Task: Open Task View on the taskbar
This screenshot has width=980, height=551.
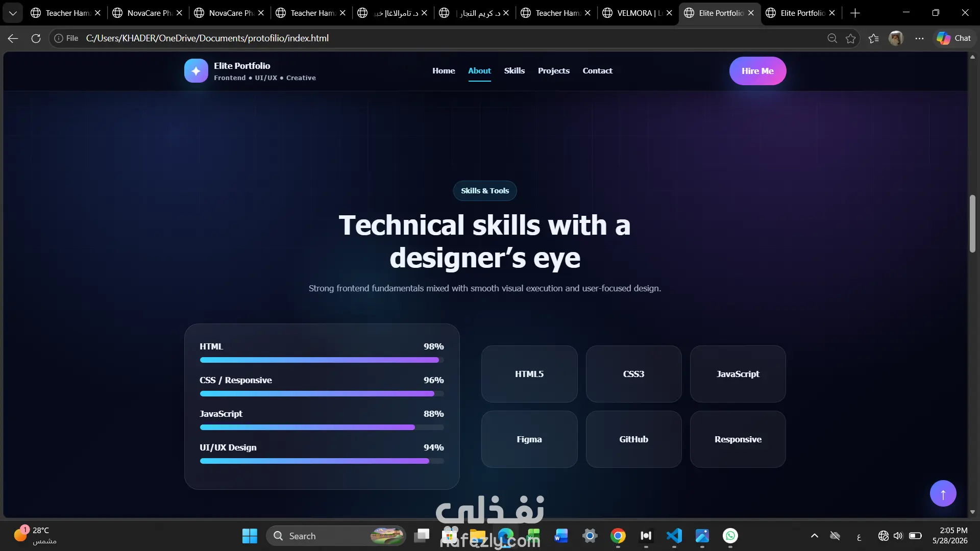Action: 422,536
